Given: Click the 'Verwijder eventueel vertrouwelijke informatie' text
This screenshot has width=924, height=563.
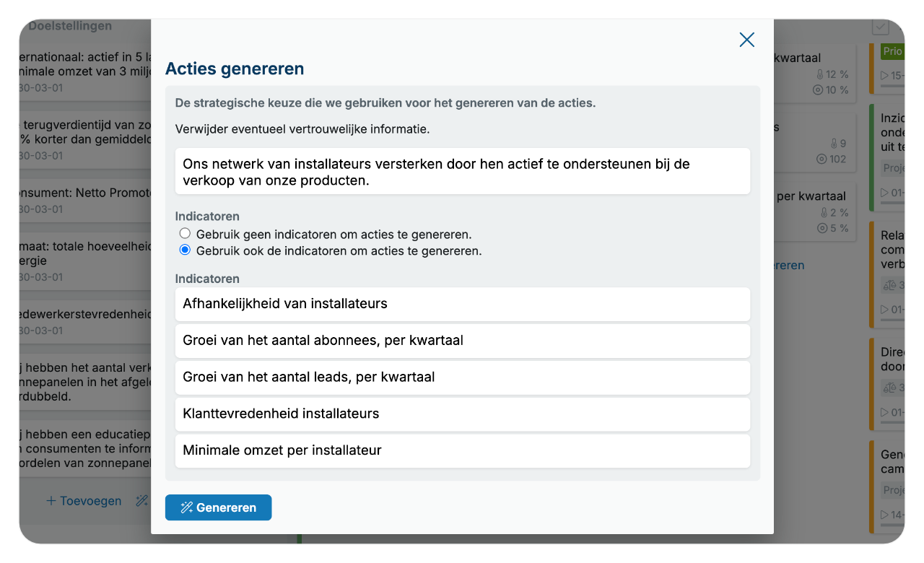Looking at the screenshot, I should [302, 129].
